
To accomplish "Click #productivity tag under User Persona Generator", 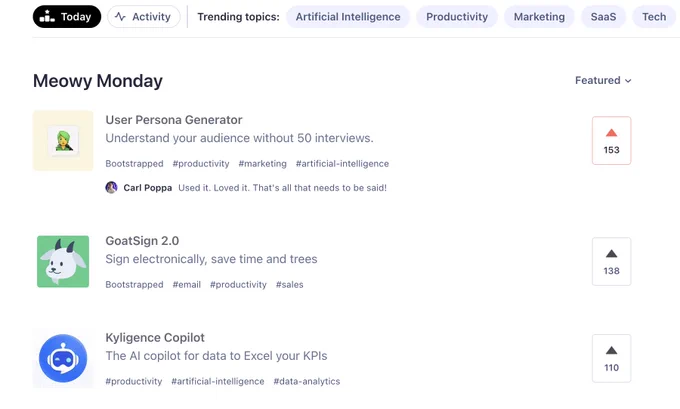I will click(201, 164).
